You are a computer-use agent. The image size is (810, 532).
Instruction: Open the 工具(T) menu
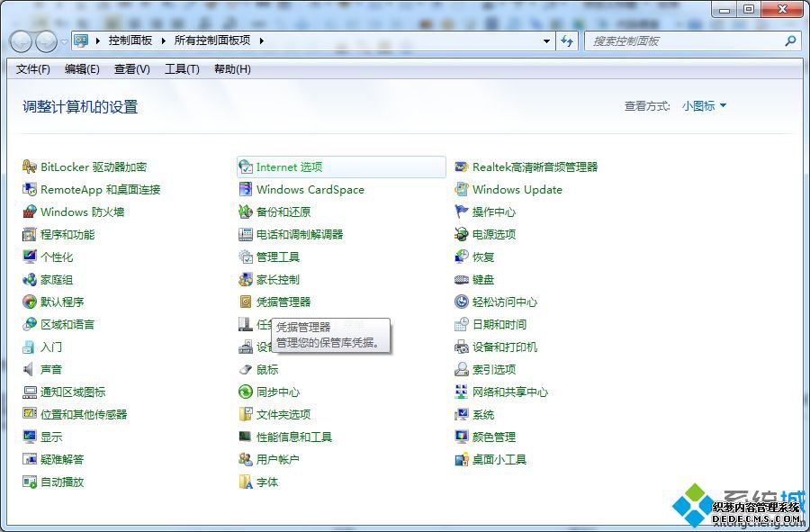pyautogui.click(x=182, y=69)
